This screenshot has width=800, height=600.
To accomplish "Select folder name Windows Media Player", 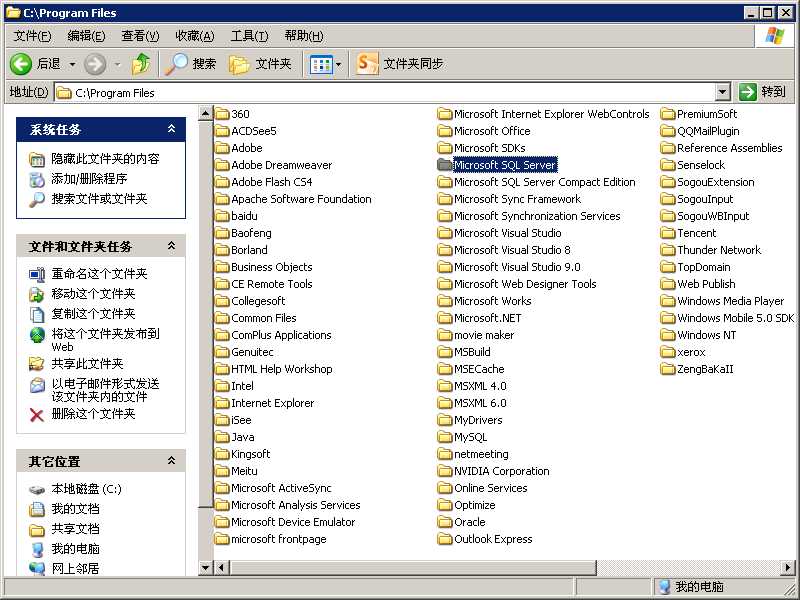I will pyautogui.click(x=730, y=301).
